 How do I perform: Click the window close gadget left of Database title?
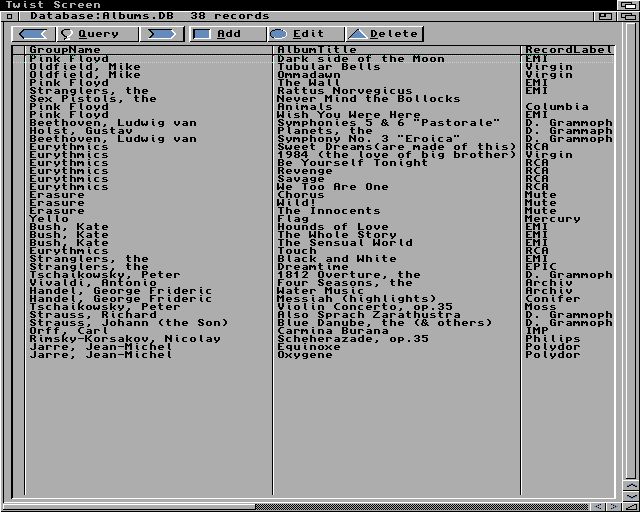pos(10,16)
